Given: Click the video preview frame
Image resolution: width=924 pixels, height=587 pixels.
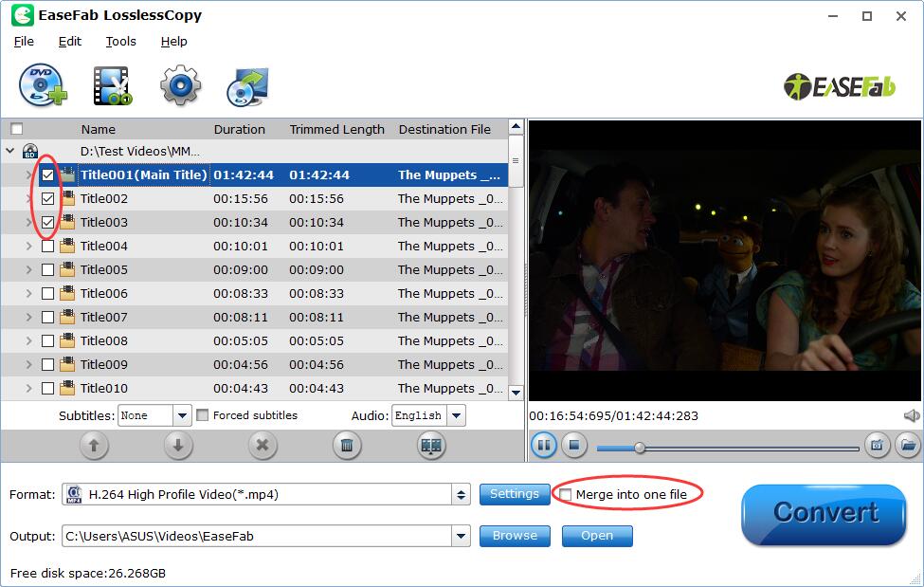Looking at the screenshot, I should 725,261.
